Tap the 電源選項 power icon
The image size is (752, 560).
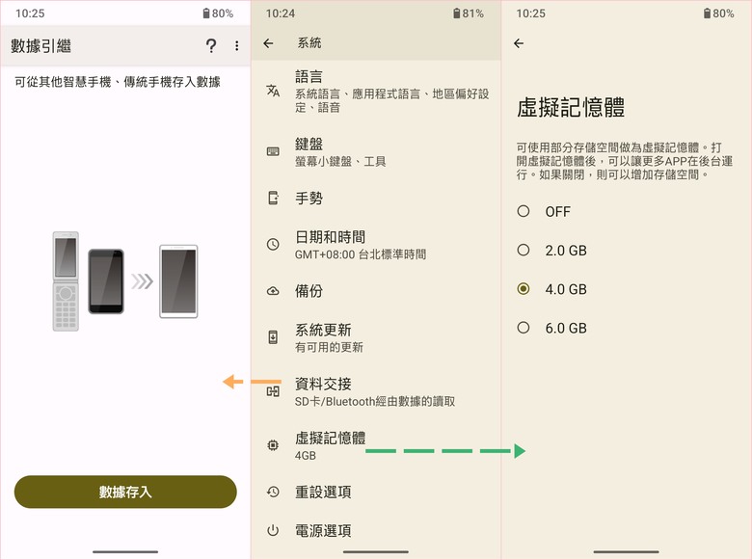[x=273, y=530]
